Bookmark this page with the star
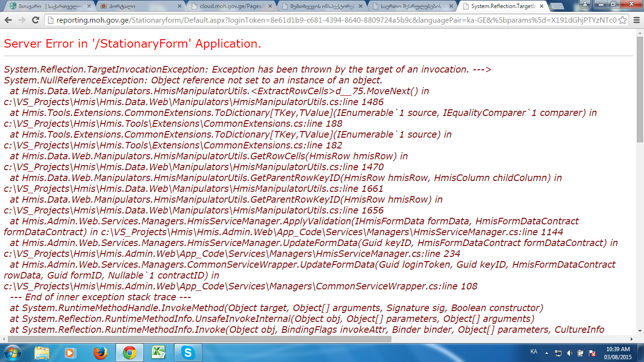Image resolution: width=644 pixels, height=362 pixels. (622, 20)
